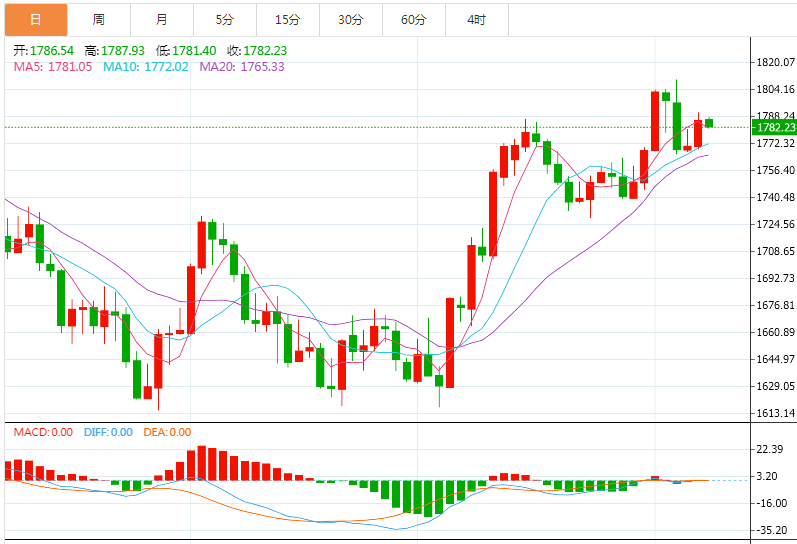Click the low price 1781.40 value

point(194,51)
